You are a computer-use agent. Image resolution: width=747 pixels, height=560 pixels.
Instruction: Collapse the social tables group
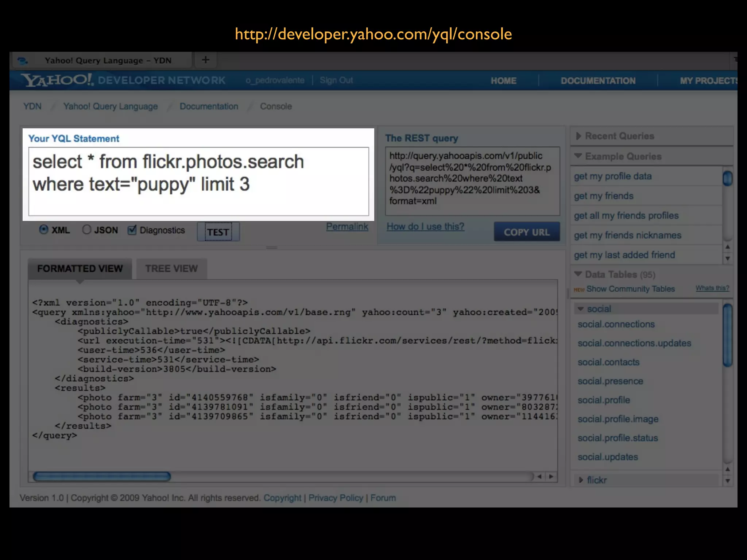pos(646,309)
